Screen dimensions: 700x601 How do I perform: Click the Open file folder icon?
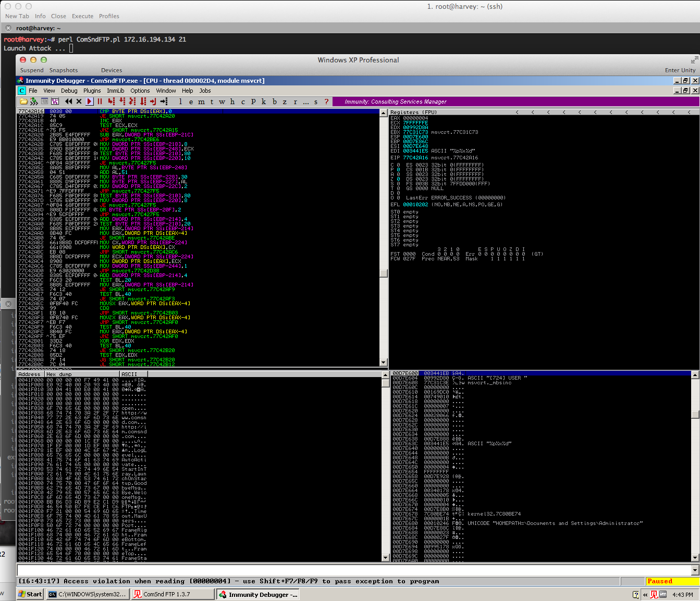(x=23, y=102)
